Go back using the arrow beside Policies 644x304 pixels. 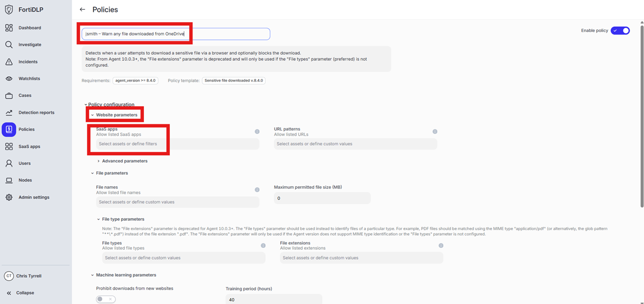click(83, 10)
